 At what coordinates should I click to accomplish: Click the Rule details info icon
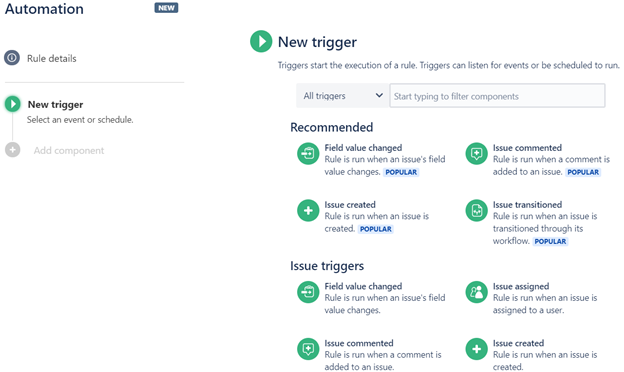12,58
